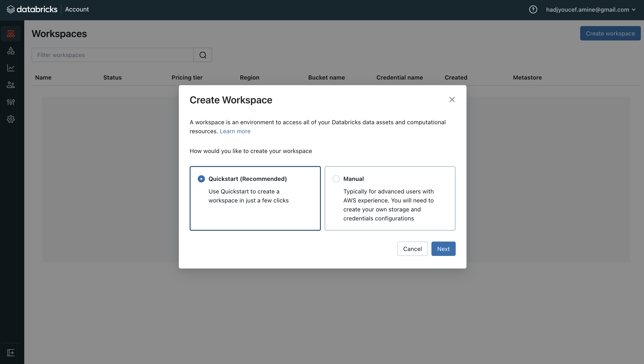Open the user account email dropdown
The width and height of the screenshot is (644, 364).
(x=591, y=9)
